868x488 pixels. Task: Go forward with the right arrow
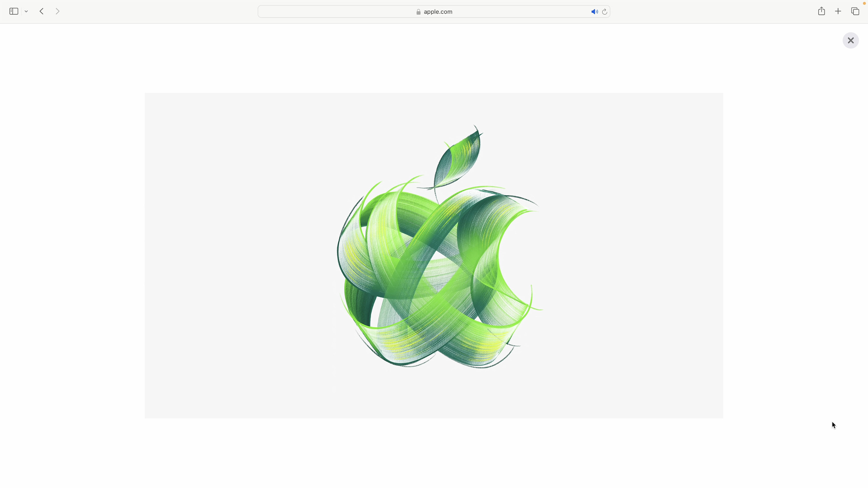58,12
